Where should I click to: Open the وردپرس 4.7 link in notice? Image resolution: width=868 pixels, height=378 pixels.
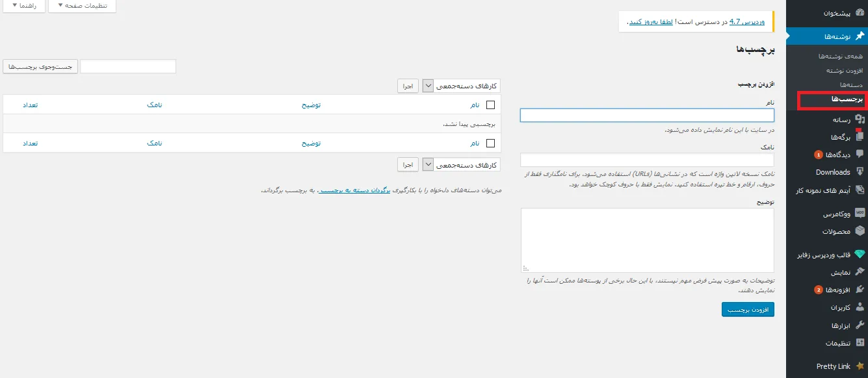(747, 22)
